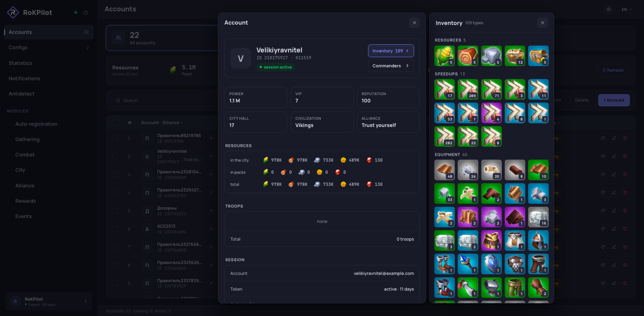
Task: Select the speedup item with count 282
Action: click(445, 136)
